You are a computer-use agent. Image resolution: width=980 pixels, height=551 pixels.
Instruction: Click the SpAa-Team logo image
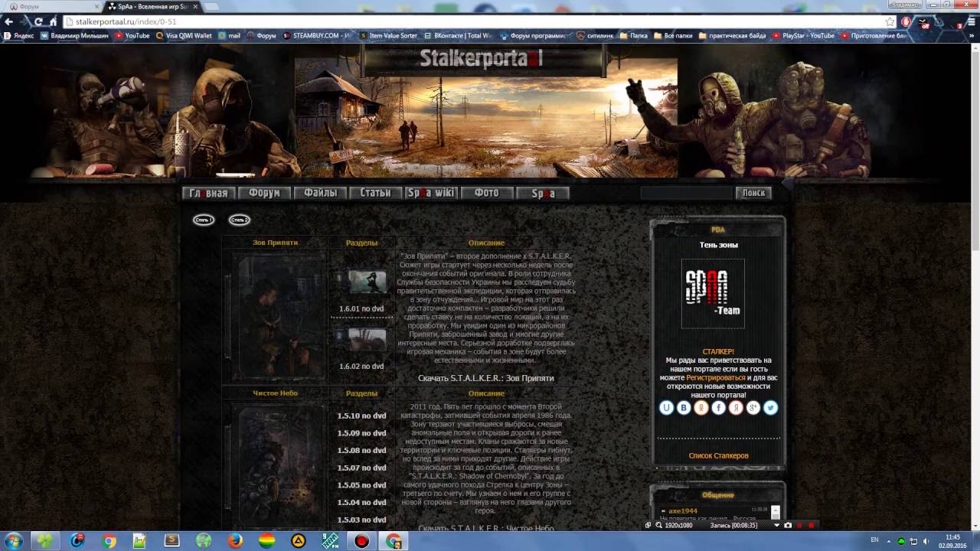pyautogui.click(x=713, y=293)
